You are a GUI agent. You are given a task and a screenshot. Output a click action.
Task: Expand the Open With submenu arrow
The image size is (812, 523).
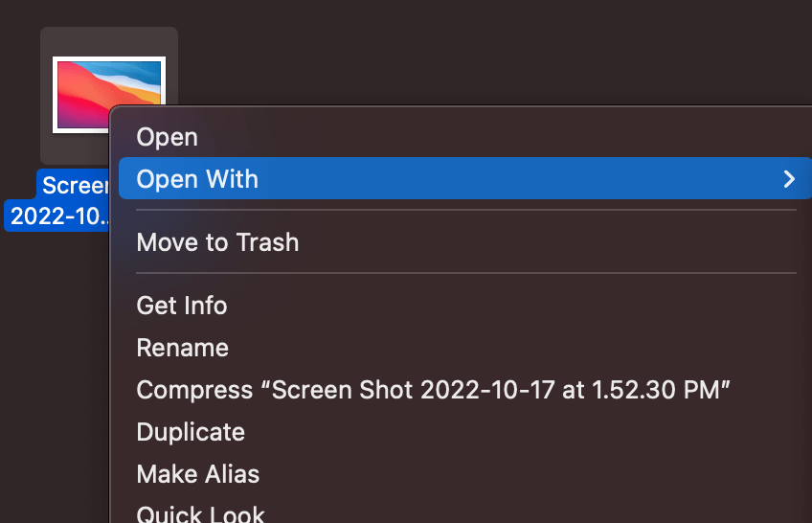[788, 179]
